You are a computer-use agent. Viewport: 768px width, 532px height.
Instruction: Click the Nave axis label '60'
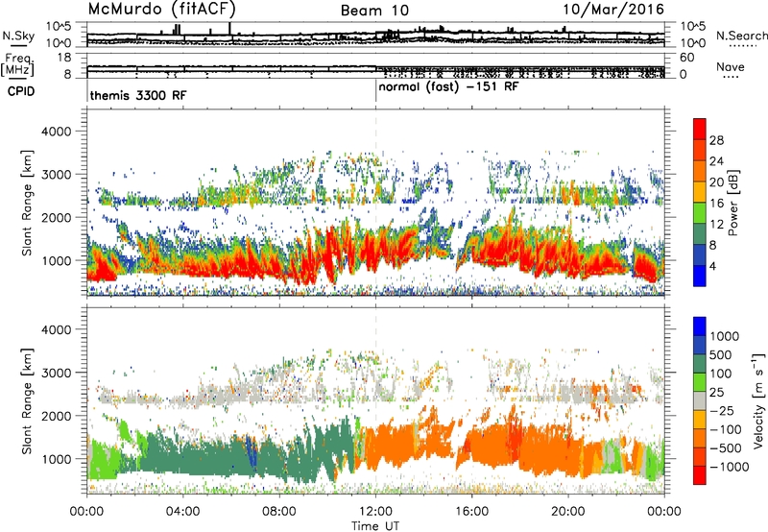[x=686, y=58]
